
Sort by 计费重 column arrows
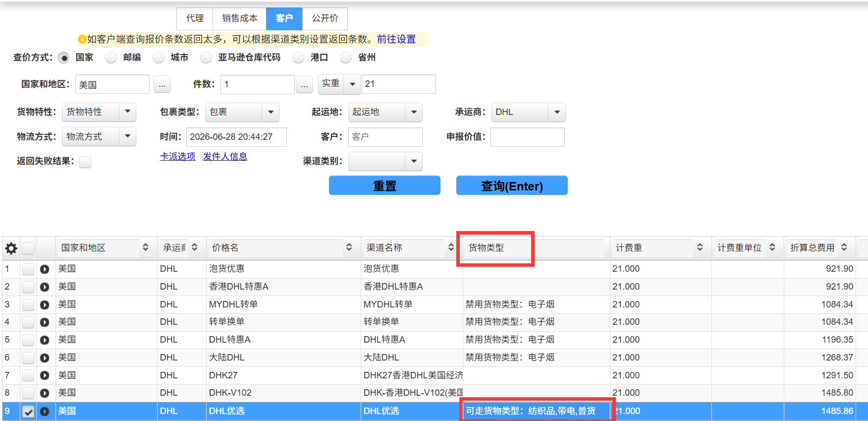coord(700,247)
